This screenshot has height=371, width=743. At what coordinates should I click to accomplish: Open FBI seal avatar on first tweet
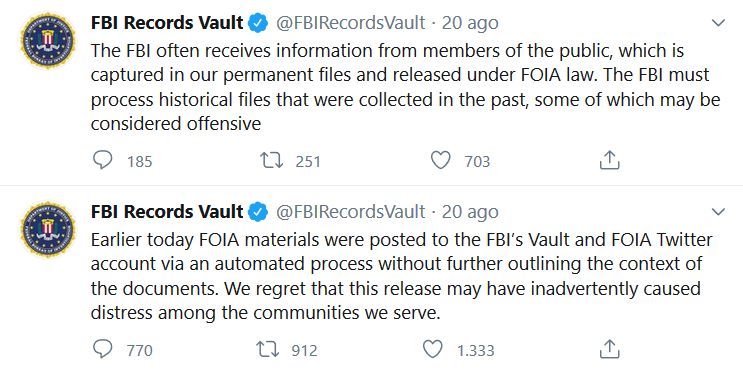point(47,40)
